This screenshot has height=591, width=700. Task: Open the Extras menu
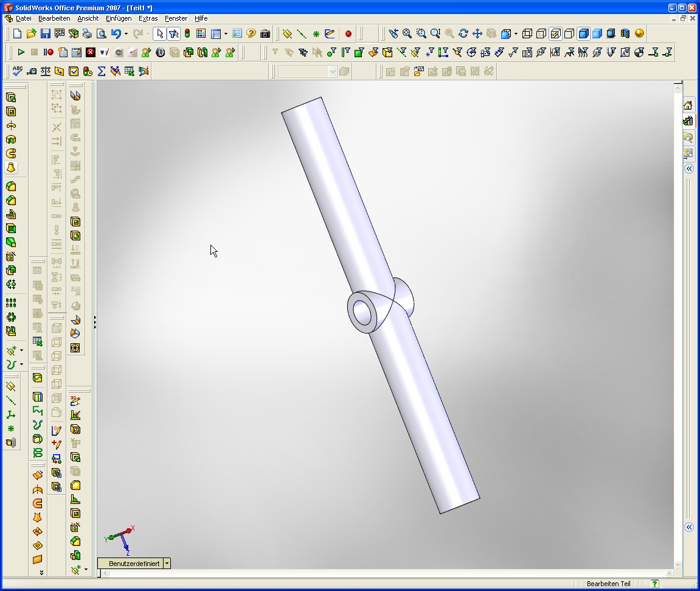click(148, 18)
